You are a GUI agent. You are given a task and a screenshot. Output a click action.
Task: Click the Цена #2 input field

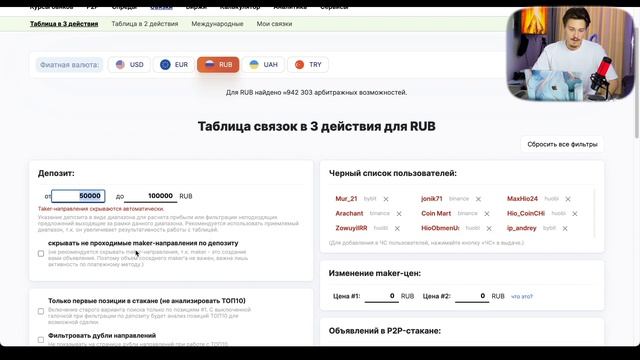471,296
